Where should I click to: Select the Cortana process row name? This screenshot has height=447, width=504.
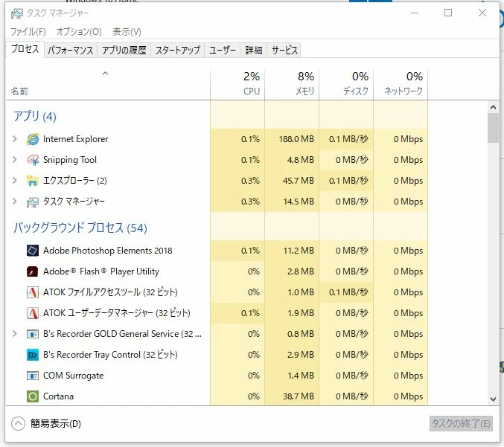[x=58, y=396]
